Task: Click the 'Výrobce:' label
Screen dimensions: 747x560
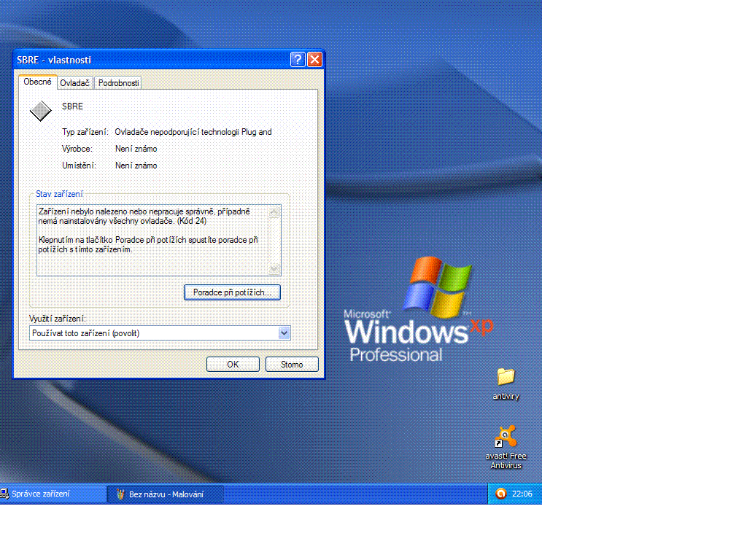Action: click(77, 149)
